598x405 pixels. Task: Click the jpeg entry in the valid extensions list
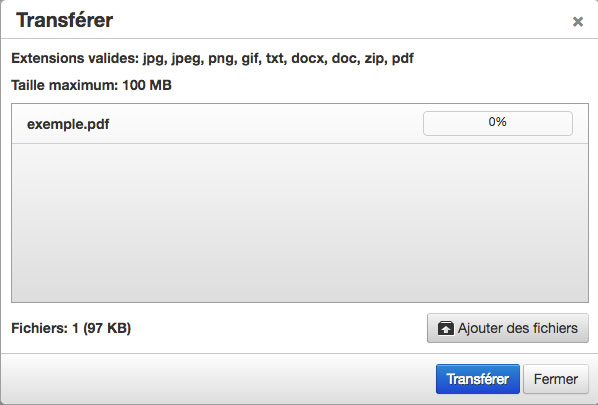point(187,59)
